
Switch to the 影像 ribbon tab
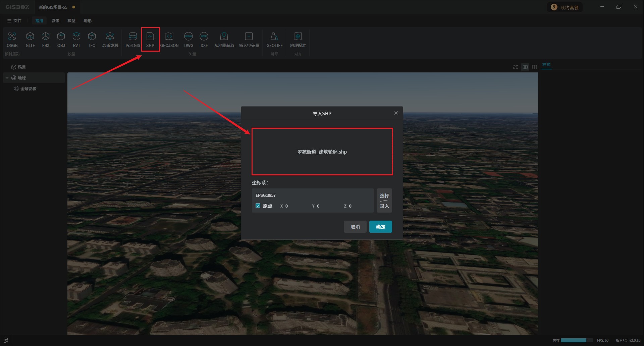point(55,21)
